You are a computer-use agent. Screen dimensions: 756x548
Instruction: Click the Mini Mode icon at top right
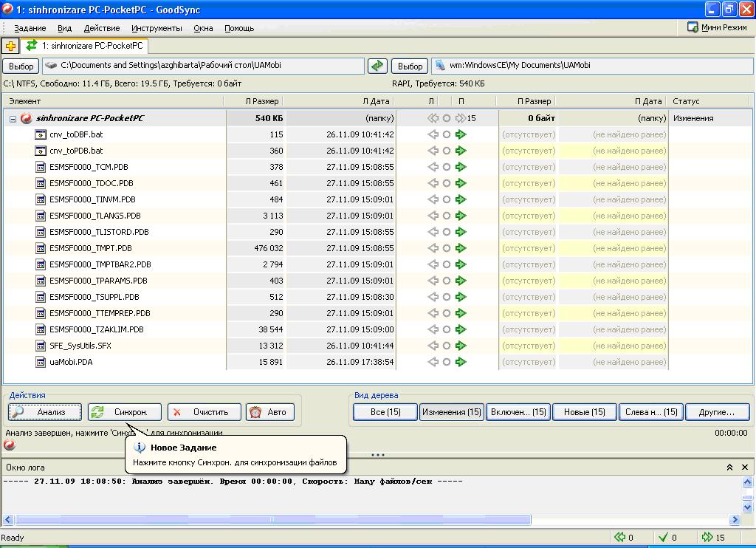(693, 27)
